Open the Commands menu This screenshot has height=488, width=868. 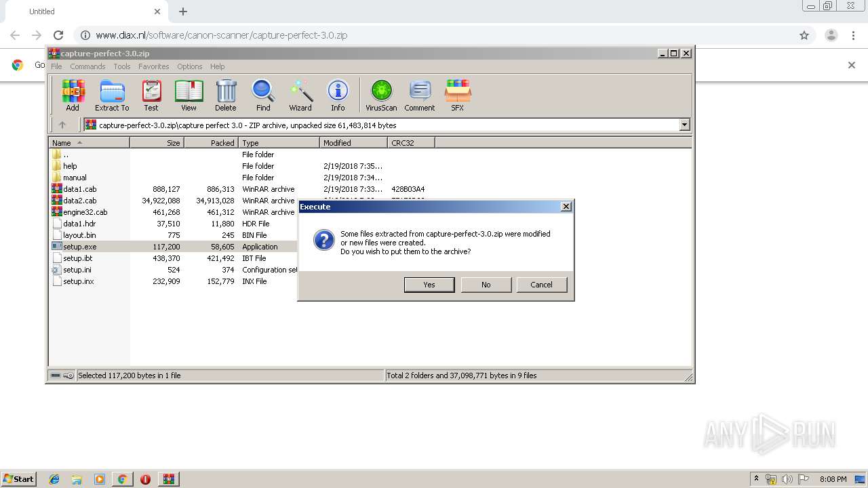[x=87, y=66]
